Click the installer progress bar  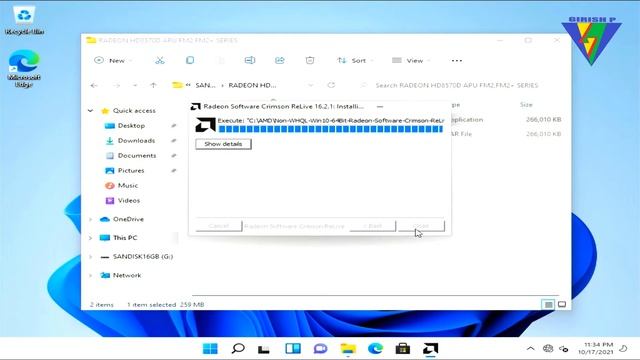[x=331, y=129]
